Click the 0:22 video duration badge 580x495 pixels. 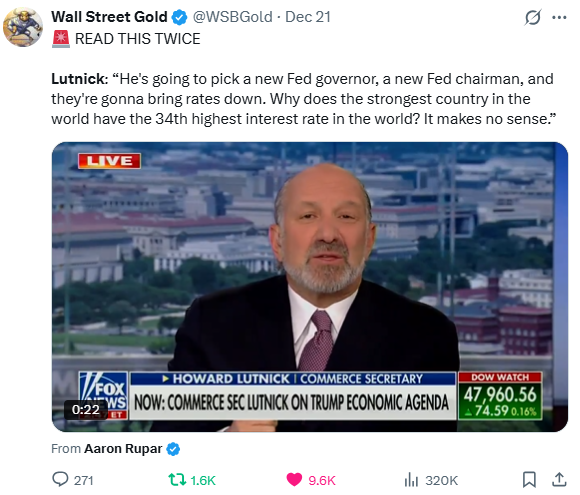(x=86, y=410)
